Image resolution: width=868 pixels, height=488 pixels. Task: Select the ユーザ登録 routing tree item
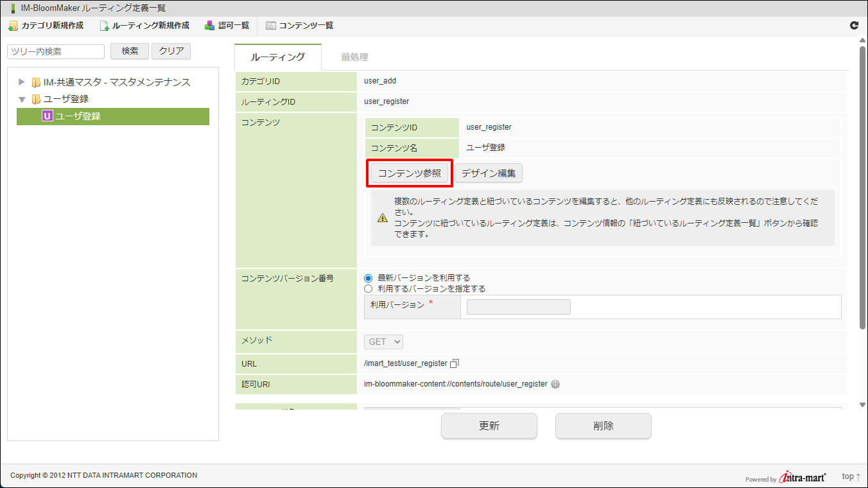pos(113,116)
